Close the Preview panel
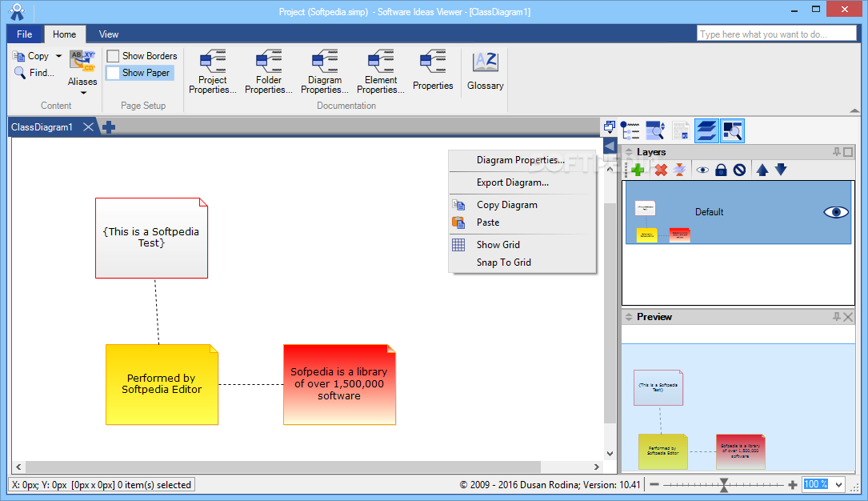The width and height of the screenshot is (868, 501). 848,317
